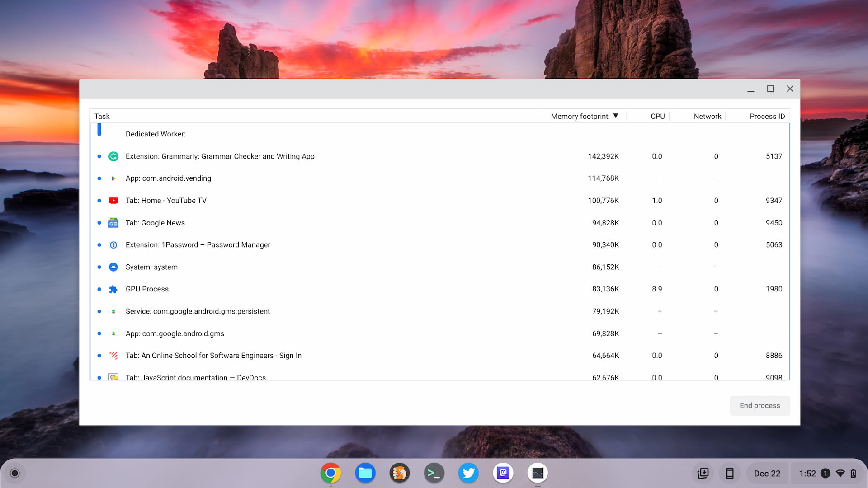Select Network column header to sort
The width and height of the screenshot is (868, 488).
coord(707,116)
